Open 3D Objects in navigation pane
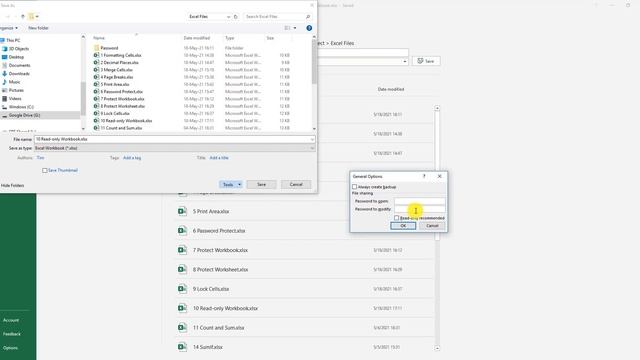Screen dimensions: 640x360 [19, 49]
